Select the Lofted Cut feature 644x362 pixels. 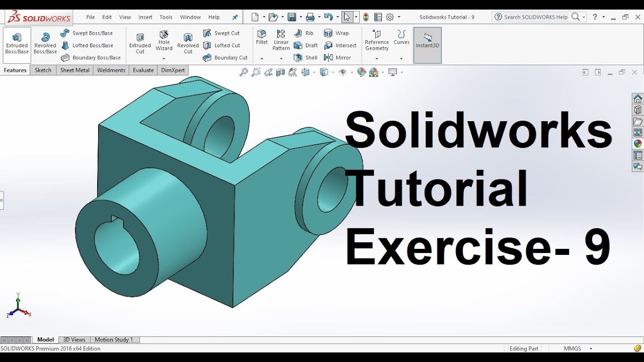[x=221, y=45]
